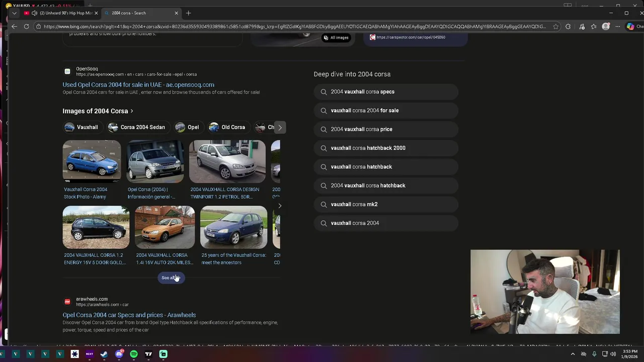Image resolution: width=644 pixels, height=362 pixels.
Task: Open Discord from the taskbar
Action: click(119, 354)
